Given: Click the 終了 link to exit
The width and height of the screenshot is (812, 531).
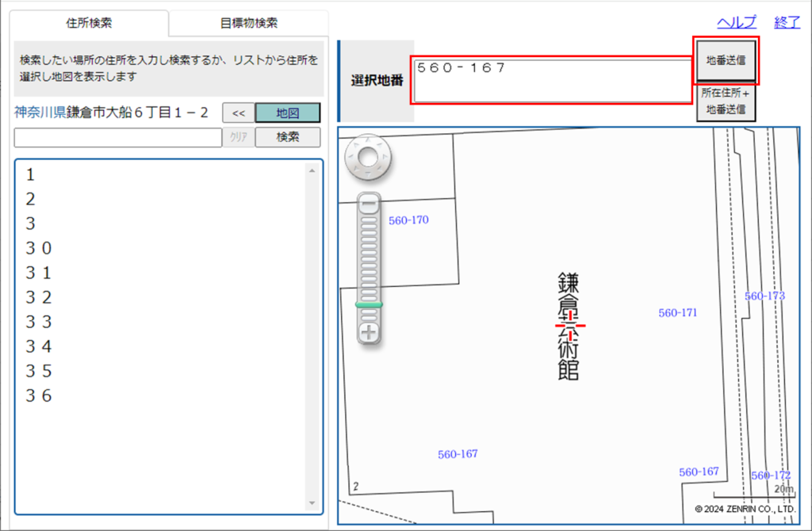Looking at the screenshot, I should 787,22.
